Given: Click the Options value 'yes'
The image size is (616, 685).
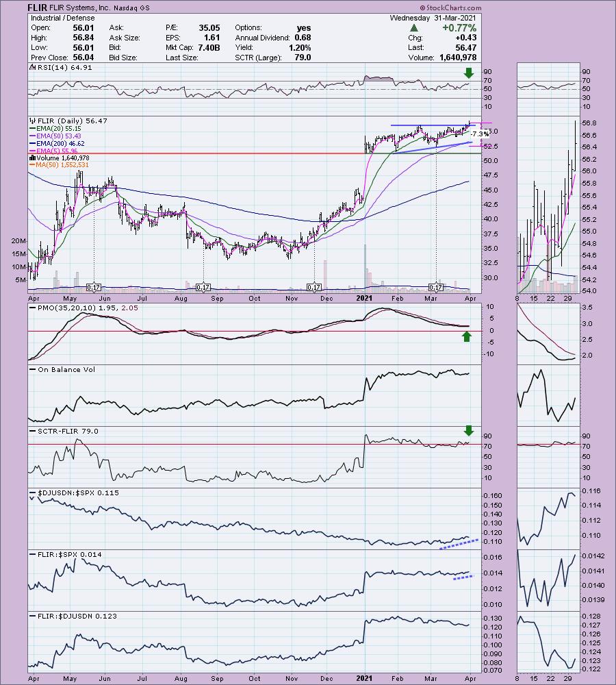Looking at the screenshot, I should pos(304,27).
